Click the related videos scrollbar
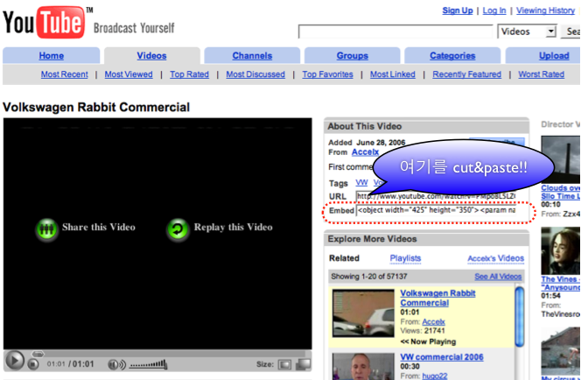The height and width of the screenshot is (380, 588). click(520, 317)
